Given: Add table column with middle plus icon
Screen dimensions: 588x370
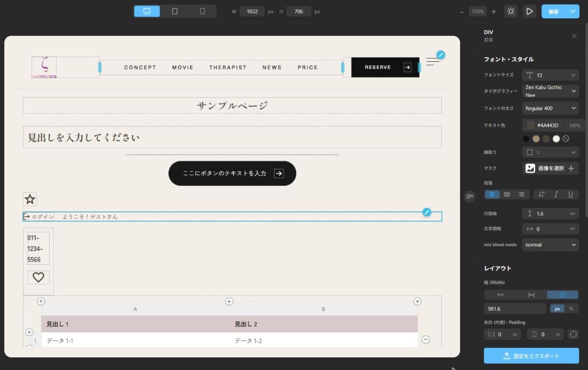Looking at the screenshot, I should point(229,302).
